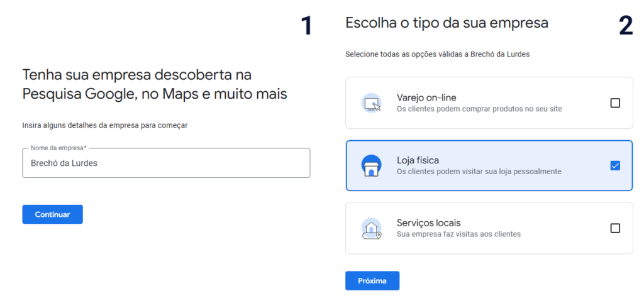644x303 pixels.
Task: Click the Serviços locais house icon
Action: (371, 228)
